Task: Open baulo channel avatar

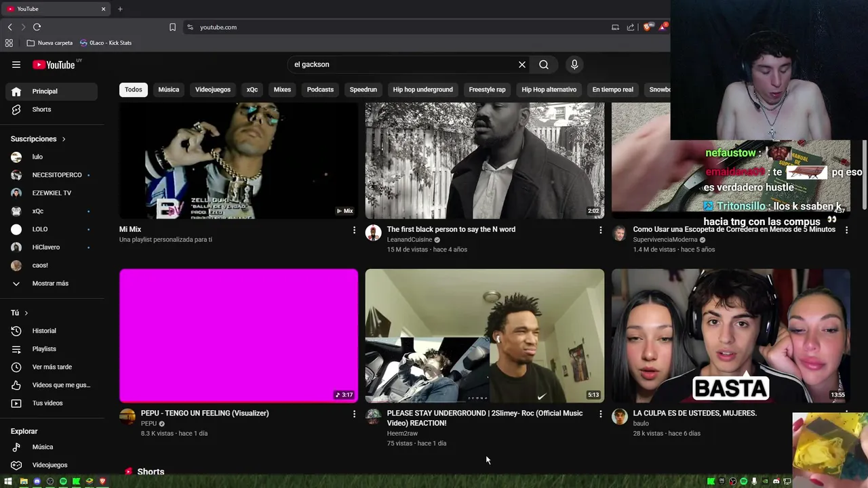Action: (x=620, y=416)
